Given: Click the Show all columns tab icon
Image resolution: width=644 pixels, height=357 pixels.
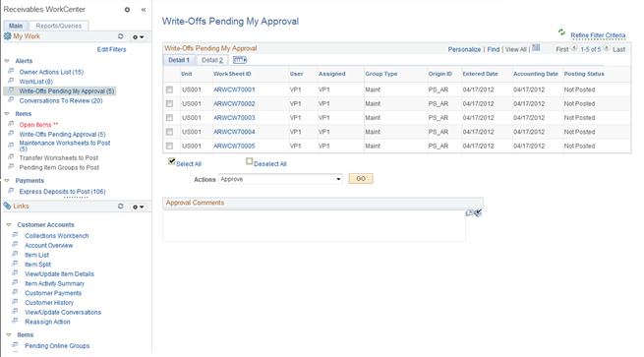Looking at the screenshot, I should point(240,60).
